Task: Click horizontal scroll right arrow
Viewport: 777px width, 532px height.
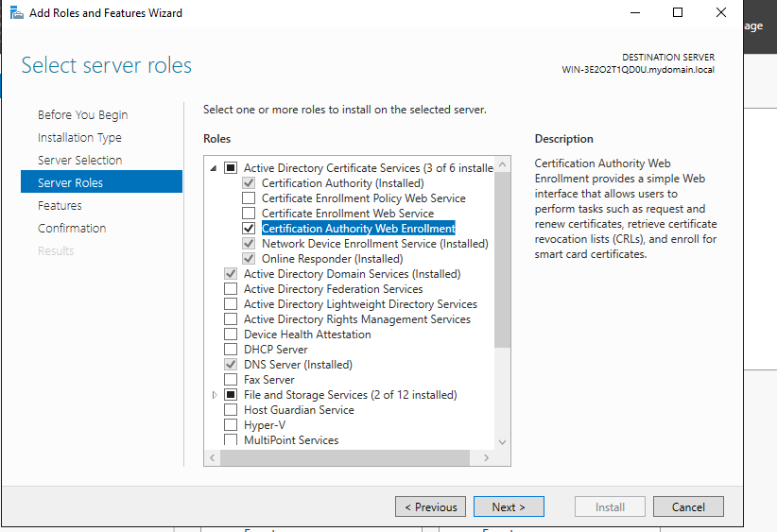Action: [x=486, y=457]
